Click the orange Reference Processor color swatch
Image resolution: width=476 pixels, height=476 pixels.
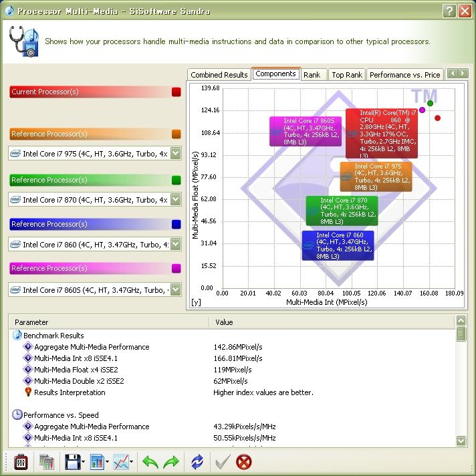(x=176, y=134)
